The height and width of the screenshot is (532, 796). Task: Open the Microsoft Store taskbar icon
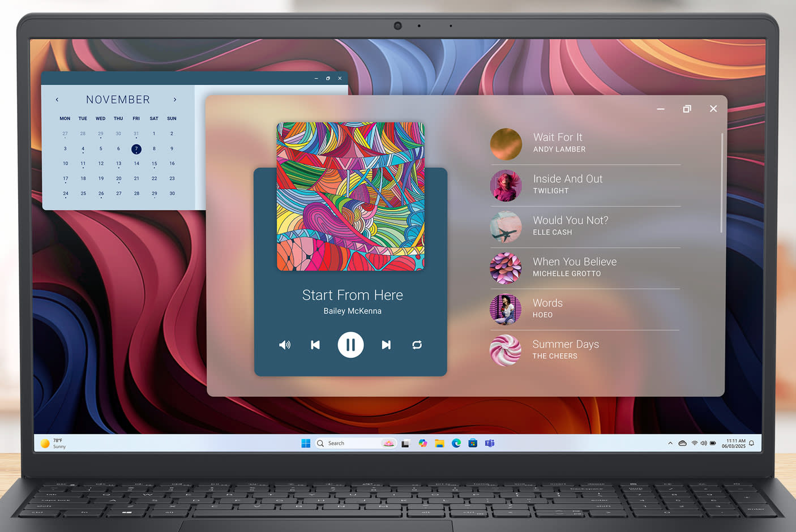(473, 443)
